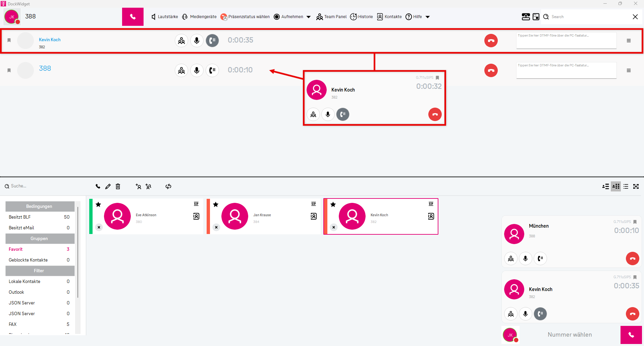The image size is (644, 346).
Task: Click the sync contacts refresh icon
Action: (x=168, y=186)
